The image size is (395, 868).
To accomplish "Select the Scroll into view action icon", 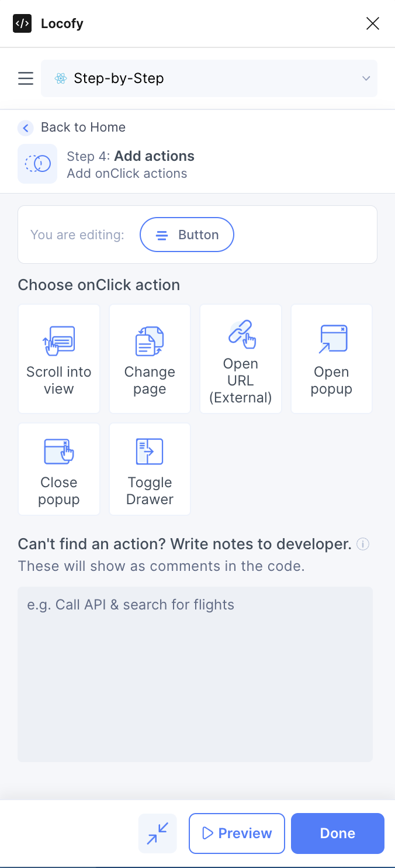I will [58, 341].
